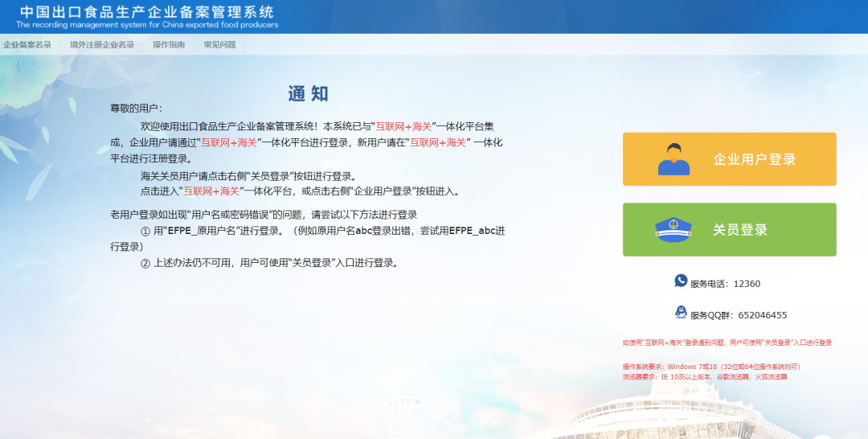Viewport: 868px width, 439px height.
Task: Open 互联网+海关 link after 企业用户请通过
Action: point(229,142)
